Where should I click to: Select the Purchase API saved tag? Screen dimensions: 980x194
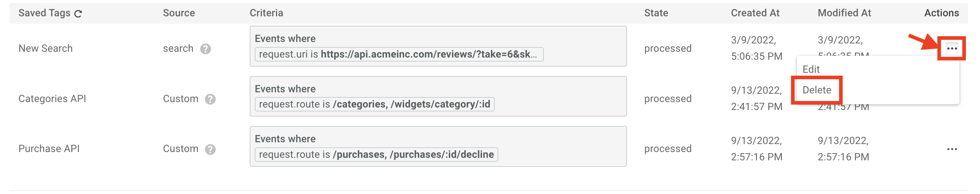click(x=49, y=149)
